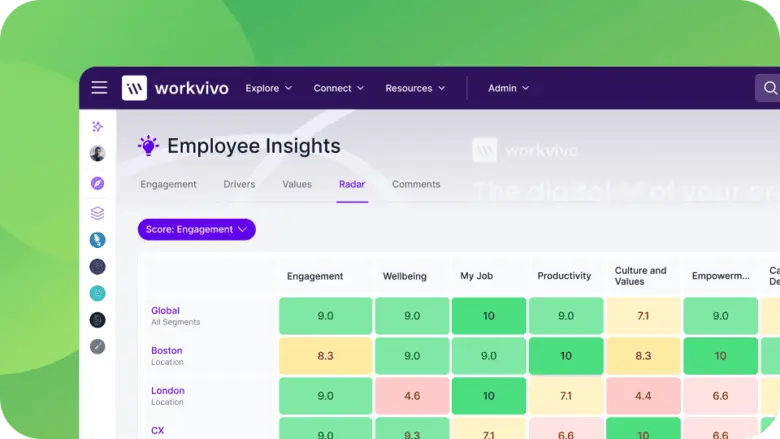Image resolution: width=780 pixels, height=439 pixels.
Task: Click the Engagement column header
Action: pyautogui.click(x=315, y=276)
